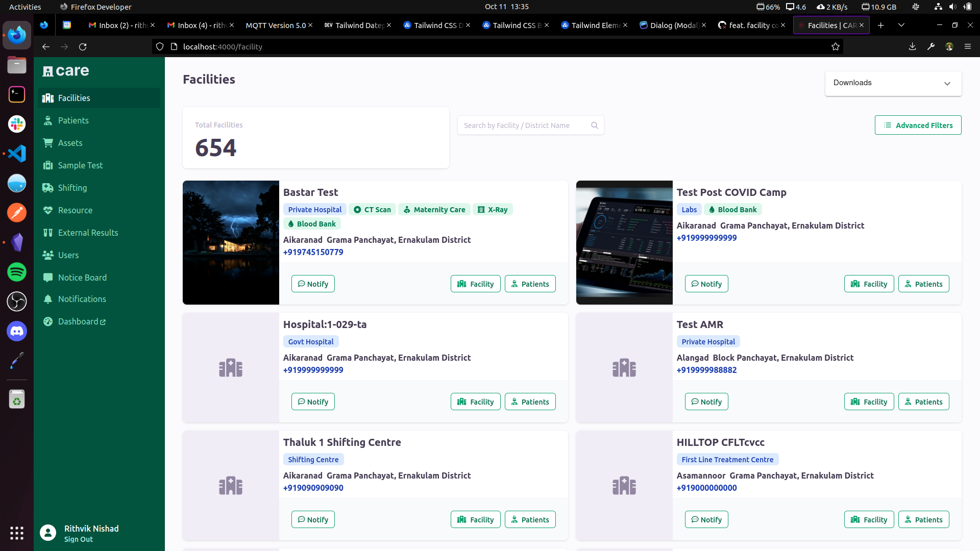Go to the Assets section
The width and height of the screenshot is (980, 551).
point(70,143)
